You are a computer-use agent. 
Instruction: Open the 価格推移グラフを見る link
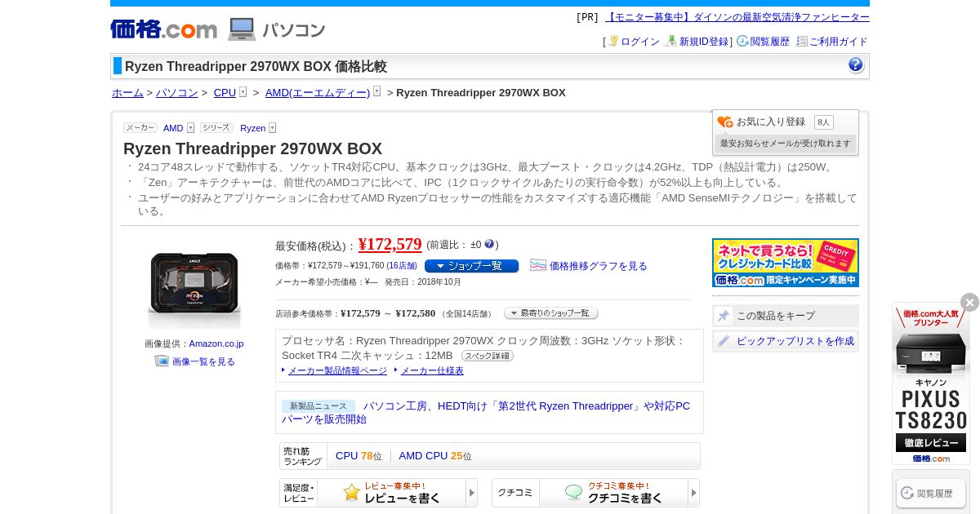pyautogui.click(x=599, y=266)
